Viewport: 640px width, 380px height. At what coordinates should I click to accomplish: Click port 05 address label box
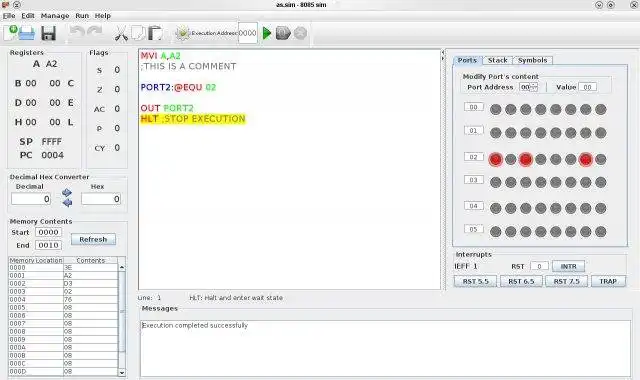pyautogui.click(x=473, y=229)
